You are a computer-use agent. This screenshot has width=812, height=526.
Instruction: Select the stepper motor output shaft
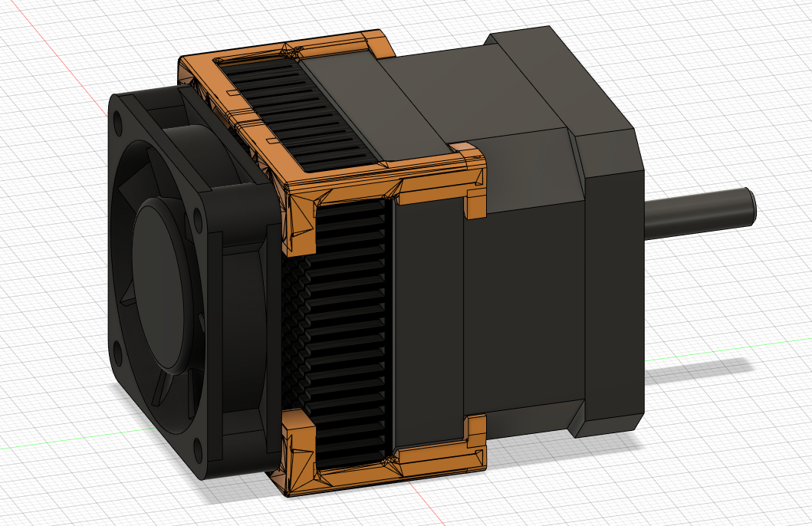pyautogui.click(x=699, y=212)
